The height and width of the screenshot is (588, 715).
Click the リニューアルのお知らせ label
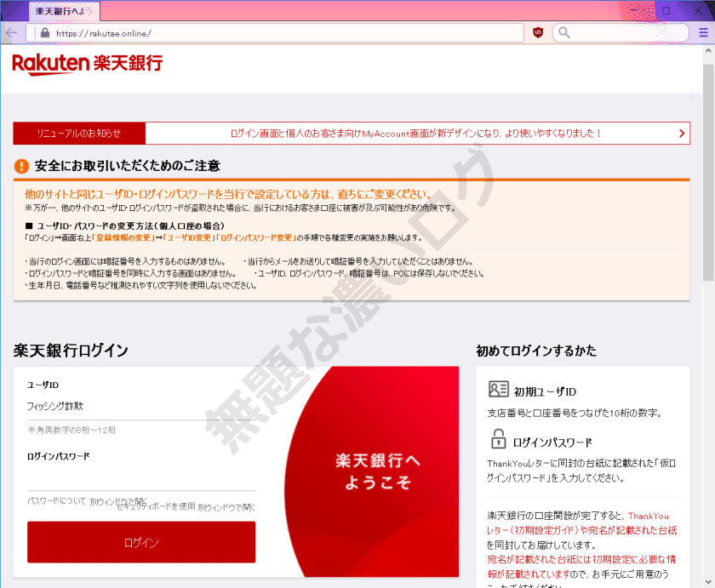coord(79,134)
